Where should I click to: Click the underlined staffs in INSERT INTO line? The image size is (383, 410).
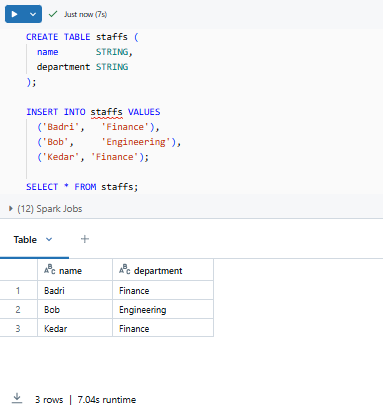point(107,112)
